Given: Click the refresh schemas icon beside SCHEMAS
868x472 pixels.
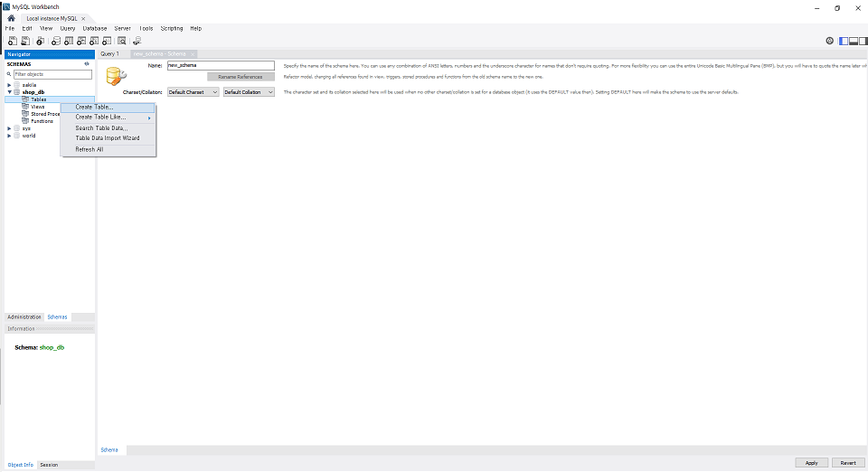Looking at the screenshot, I should click(x=87, y=64).
